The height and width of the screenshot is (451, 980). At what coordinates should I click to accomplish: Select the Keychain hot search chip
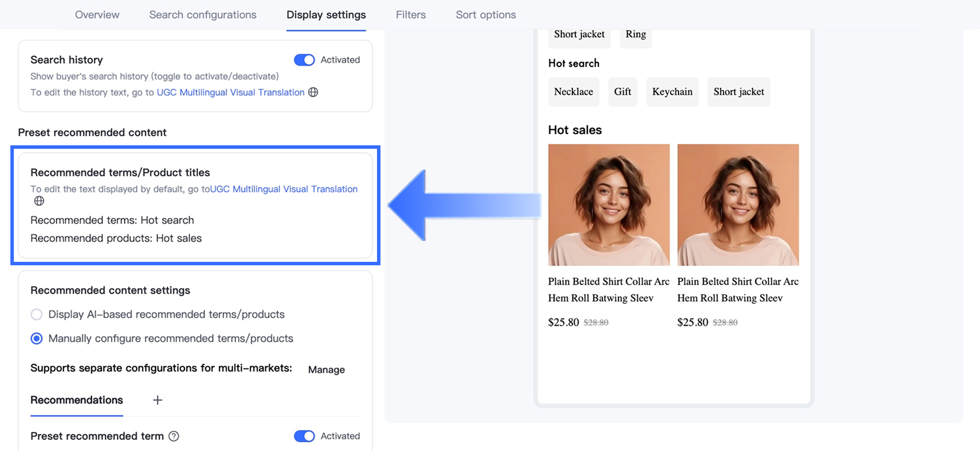[672, 92]
